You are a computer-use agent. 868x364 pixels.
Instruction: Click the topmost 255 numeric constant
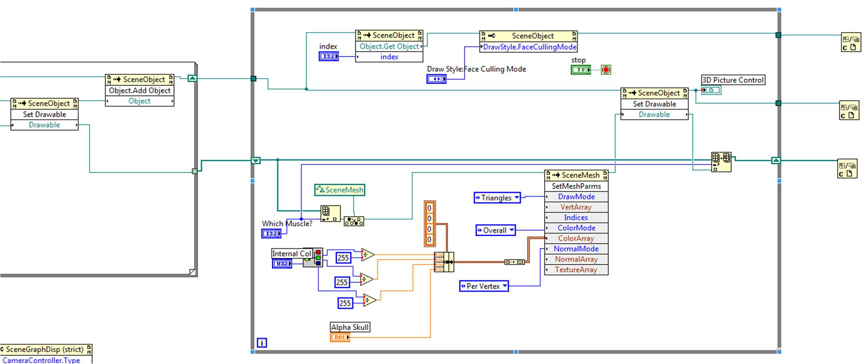point(343,258)
